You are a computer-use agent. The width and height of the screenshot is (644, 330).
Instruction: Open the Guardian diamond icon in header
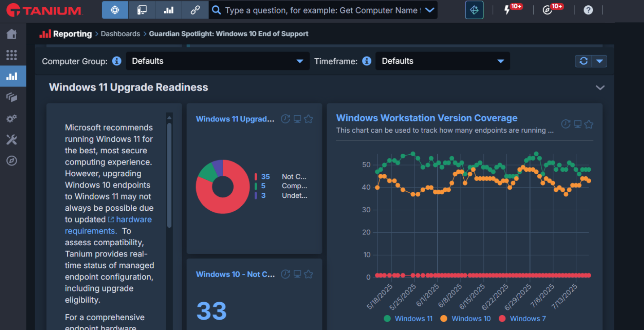coord(474,10)
